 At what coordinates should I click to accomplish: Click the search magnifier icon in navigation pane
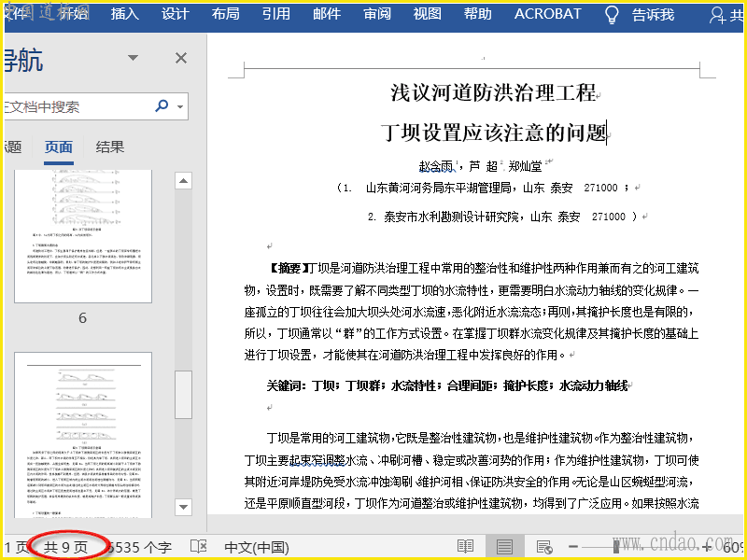click(162, 106)
